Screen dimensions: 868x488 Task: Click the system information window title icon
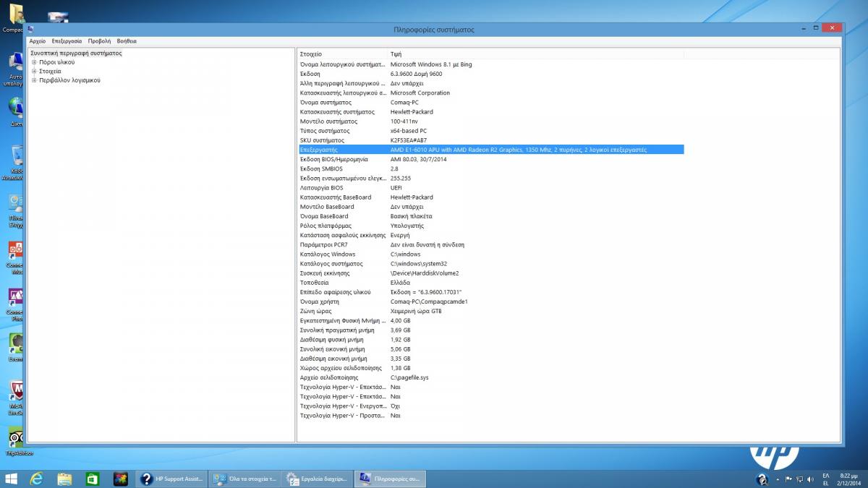pos(30,29)
